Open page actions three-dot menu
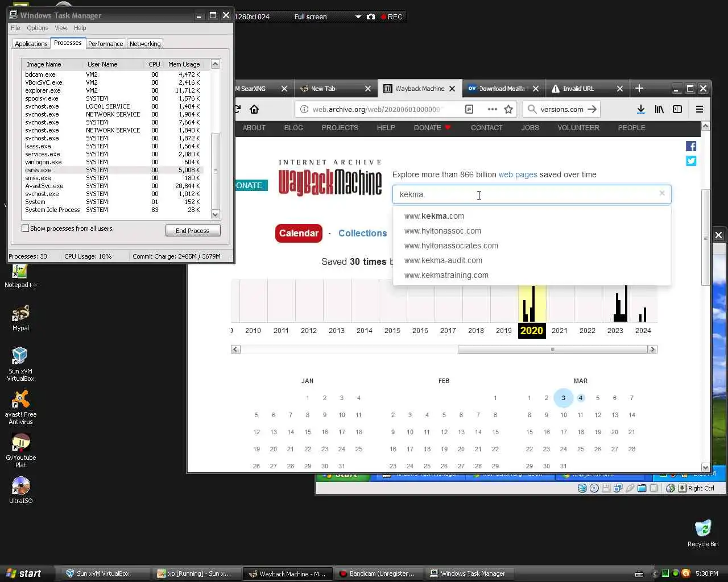This screenshot has width=728, height=582. [x=492, y=109]
